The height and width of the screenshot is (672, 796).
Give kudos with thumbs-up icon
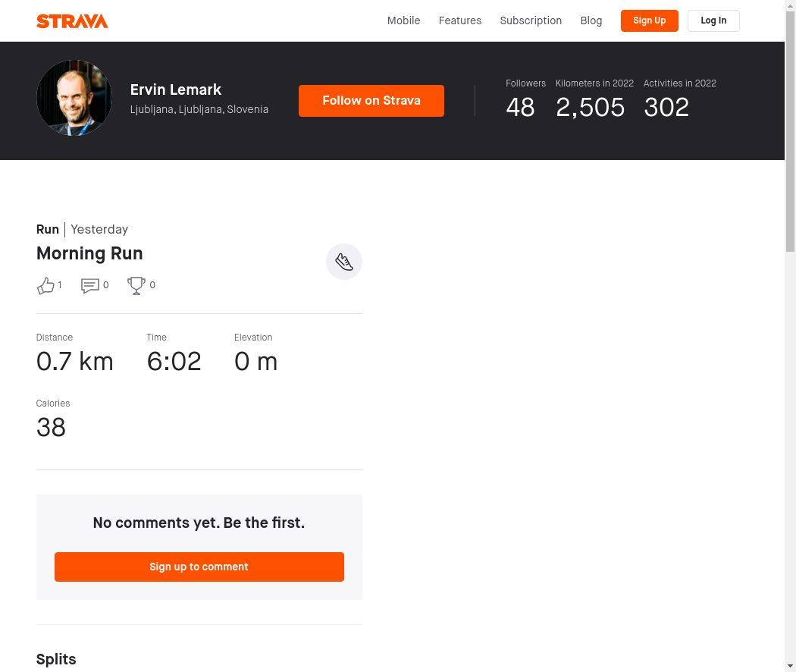click(46, 286)
